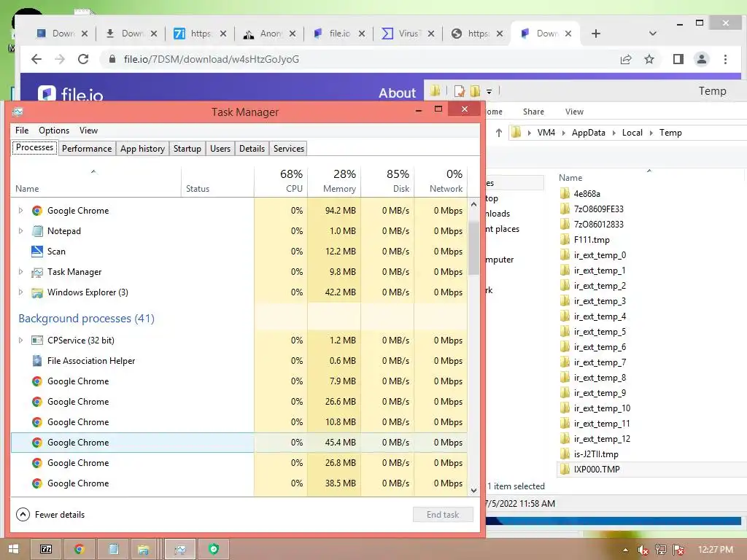This screenshot has width=747, height=560.
Task: Expand Windows Explorer (3) entry
Action: click(20, 292)
